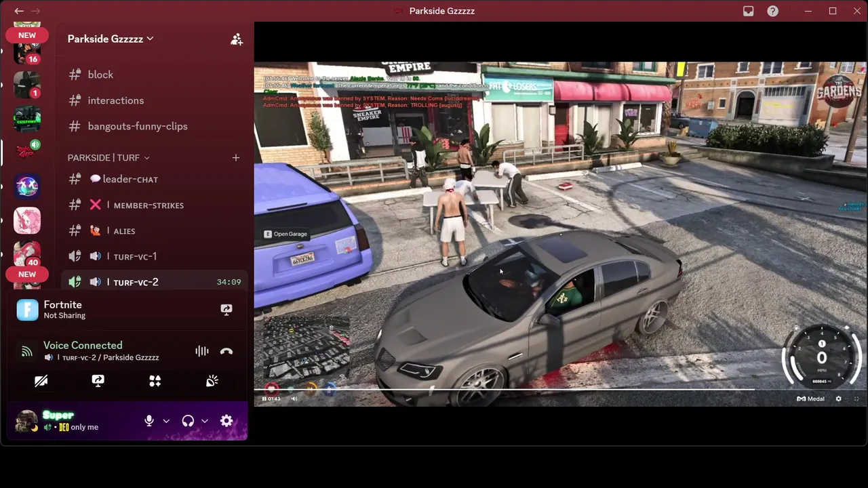Mute the clip volume icon

coord(294,399)
